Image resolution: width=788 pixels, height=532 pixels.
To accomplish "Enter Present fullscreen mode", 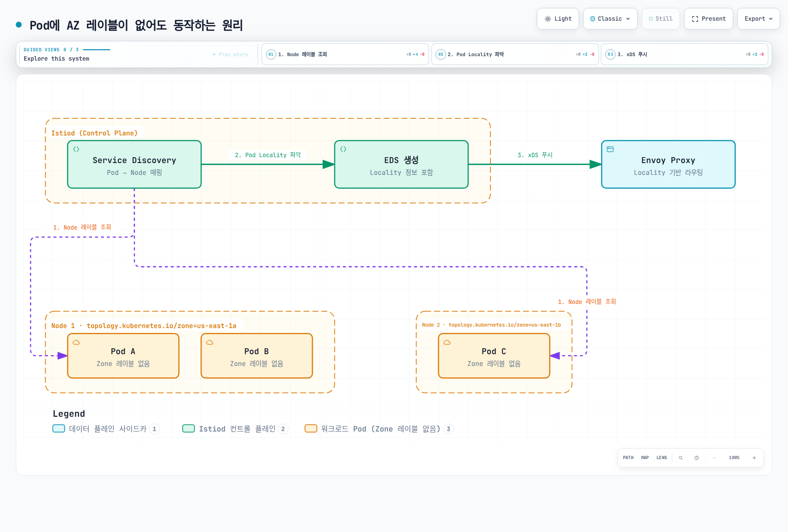I will click(709, 19).
